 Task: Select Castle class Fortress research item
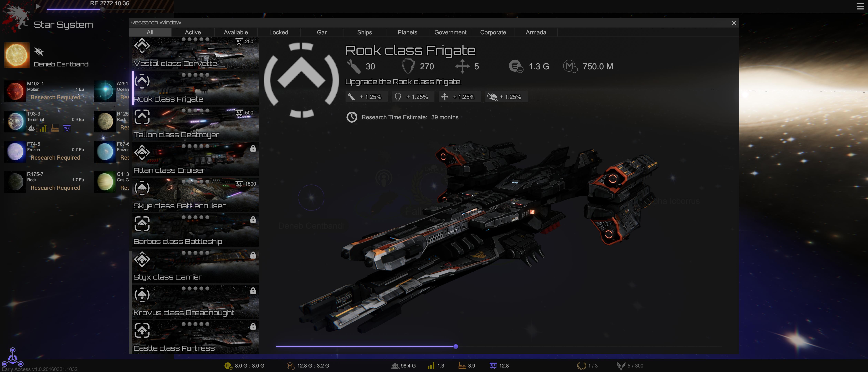tap(196, 337)
